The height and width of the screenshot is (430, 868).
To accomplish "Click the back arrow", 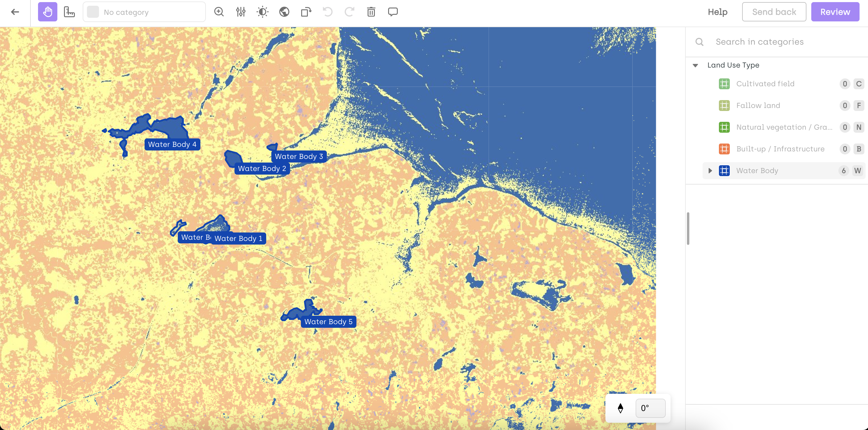I will tap(15, 12).
